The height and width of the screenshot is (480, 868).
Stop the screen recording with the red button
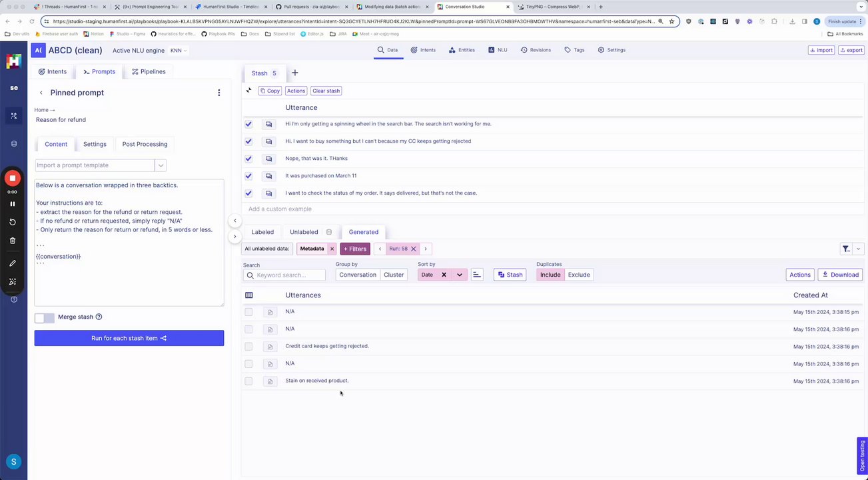(12, 178)
